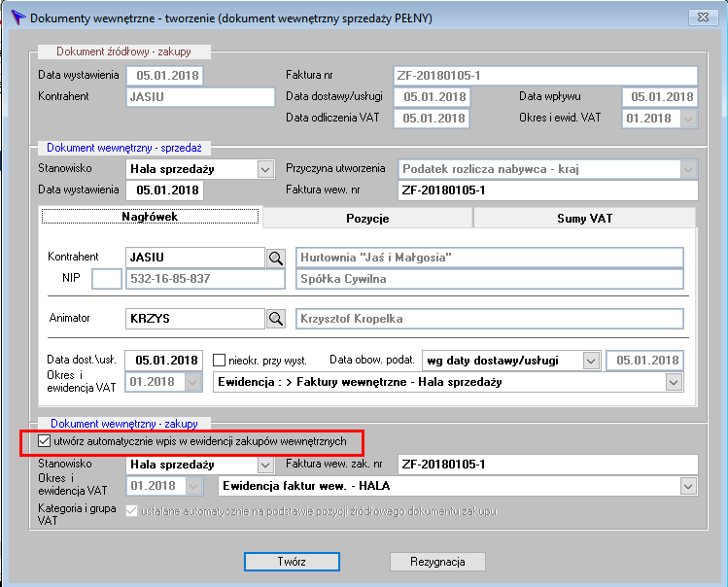Click the Animator KRZYS text field
Viewport: 728px width, 587px height.
coord(195,319)
